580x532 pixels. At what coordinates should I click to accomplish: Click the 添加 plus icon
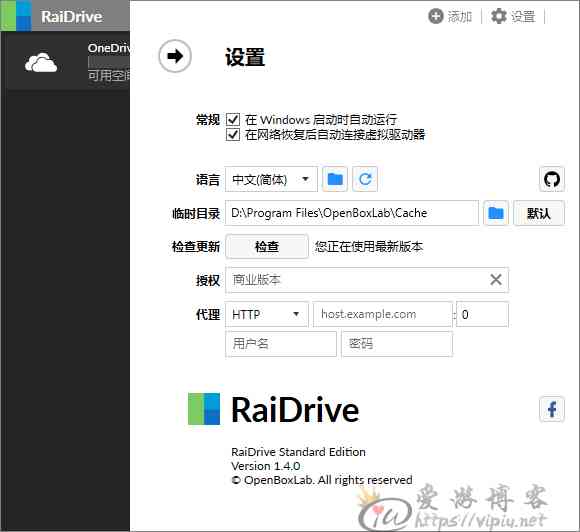click(435, 16)
